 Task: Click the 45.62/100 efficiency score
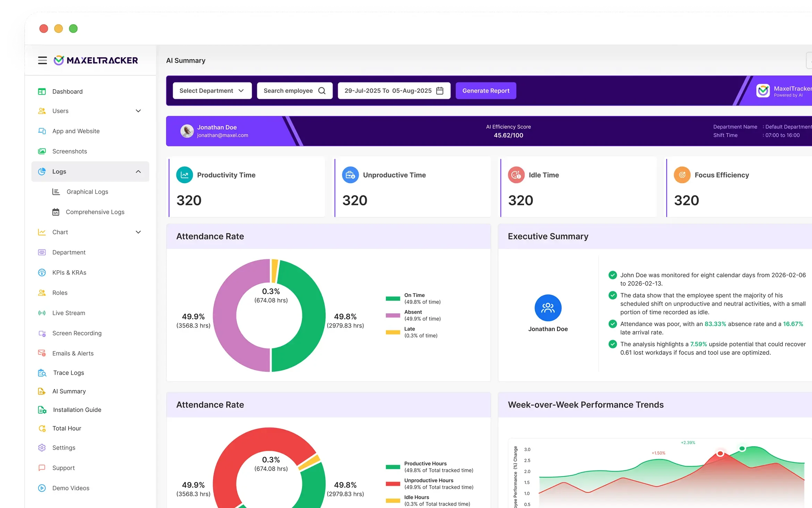tap(508, 135)
